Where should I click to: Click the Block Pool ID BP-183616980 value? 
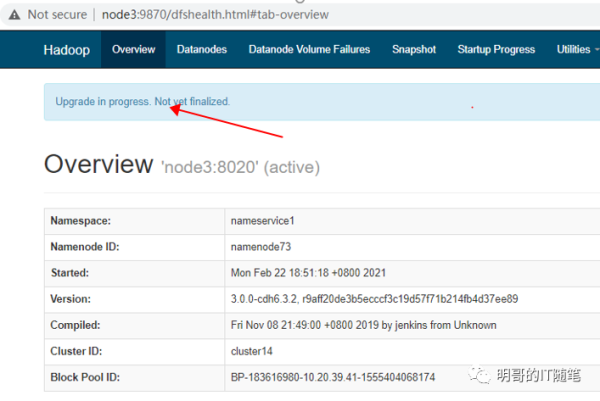[x=334, y=377]
